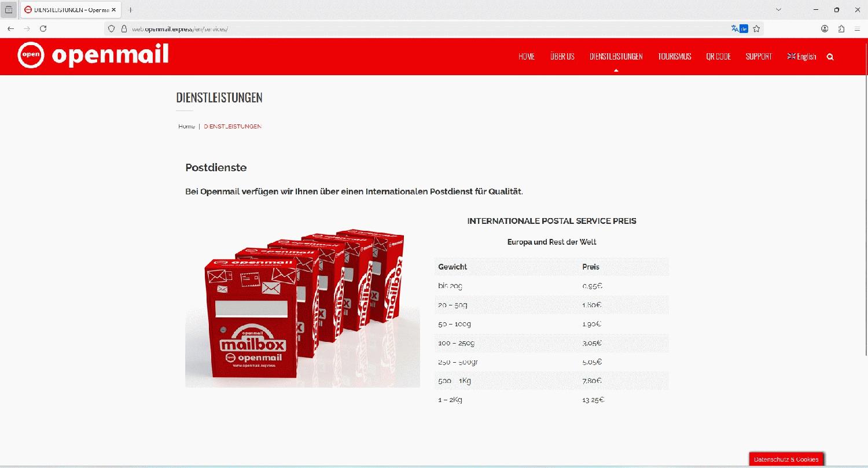This screenshot has width=868, height=468.
Task: Open the TOURISMUS menu item
Action: tap(674, 57)
